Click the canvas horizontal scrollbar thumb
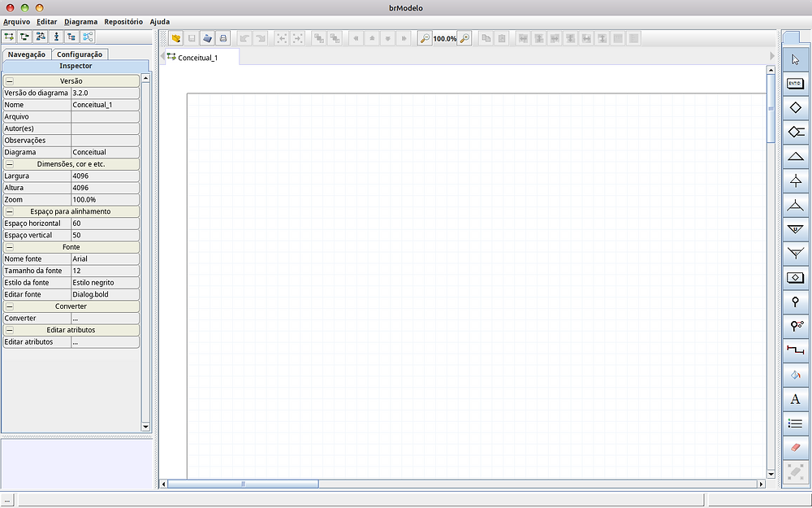This screenshot has height=508, width=812. point(243,484)
